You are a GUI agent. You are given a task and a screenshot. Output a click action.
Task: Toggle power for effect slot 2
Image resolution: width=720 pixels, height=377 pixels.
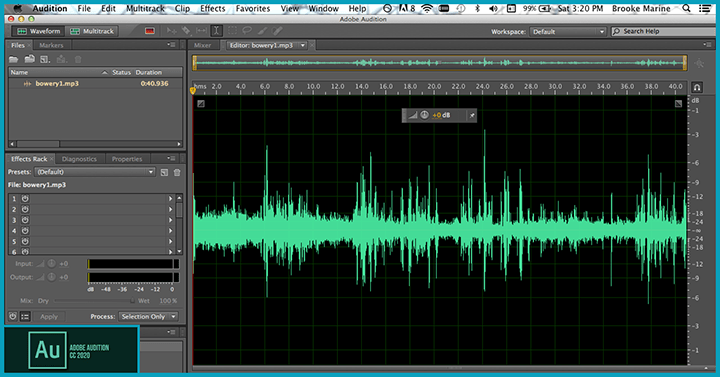(25, 209)
